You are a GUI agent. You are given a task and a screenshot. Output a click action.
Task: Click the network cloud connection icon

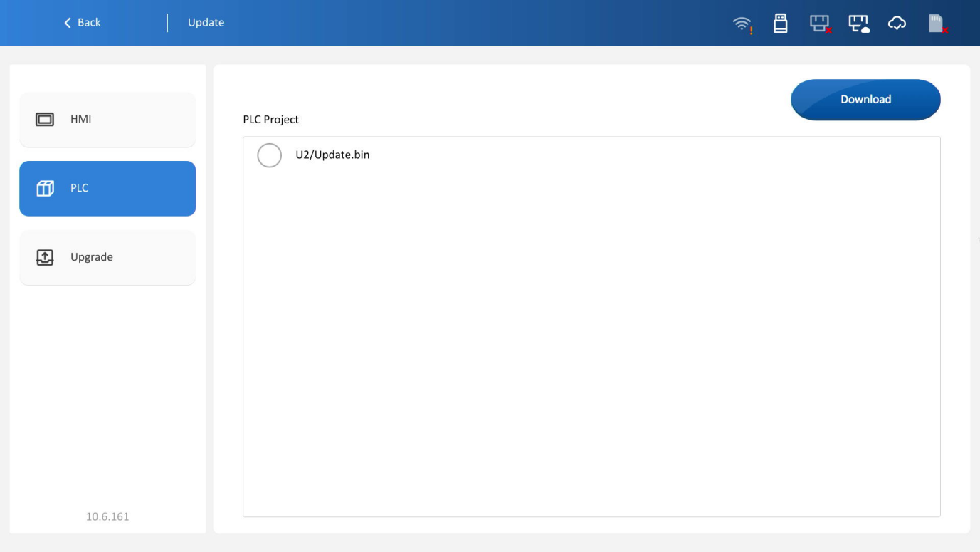click(x=860, y=24)
